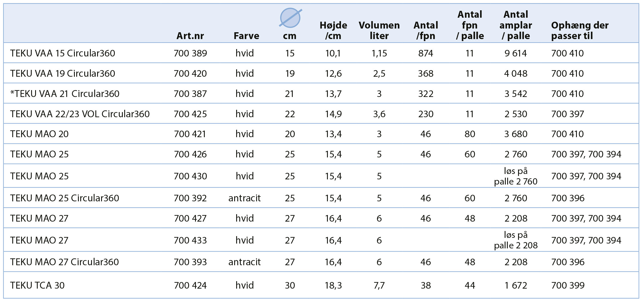Click hanger number 700 399

click(567, 285)
